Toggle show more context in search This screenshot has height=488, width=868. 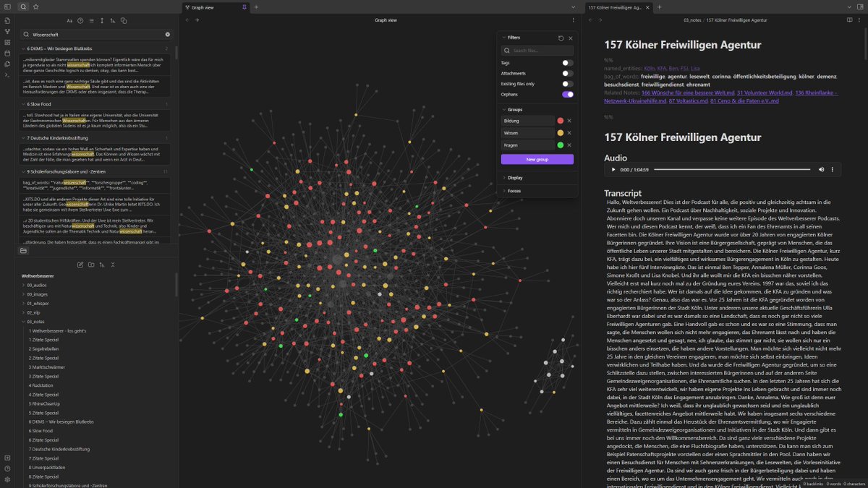pos(102,21)
